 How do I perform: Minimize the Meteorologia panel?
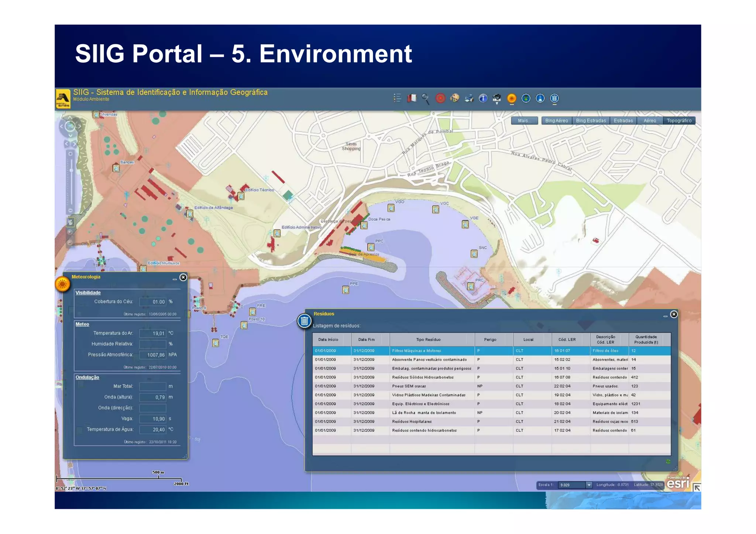[175, 279]
